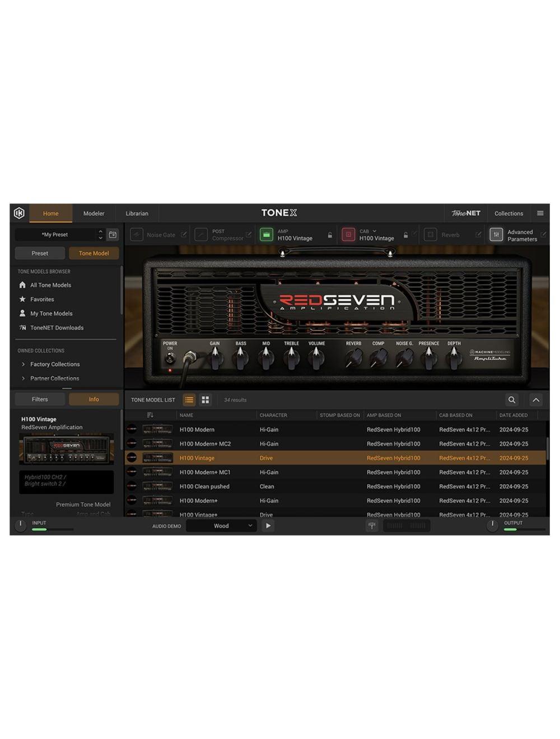The height and width of the screenshot is (739, 560).
Task: Open the hamburger menu icon
Action: (x=540, y=213)
